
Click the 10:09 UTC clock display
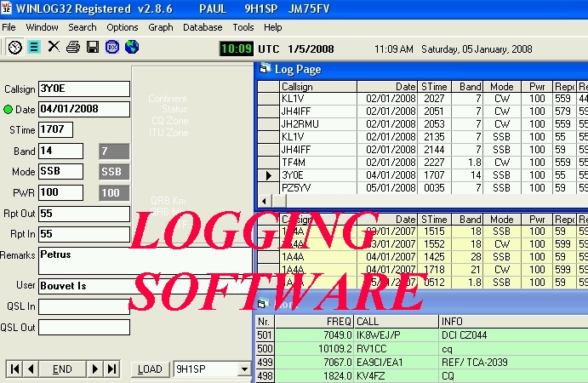pyautogui.click(x=237, y=49)
